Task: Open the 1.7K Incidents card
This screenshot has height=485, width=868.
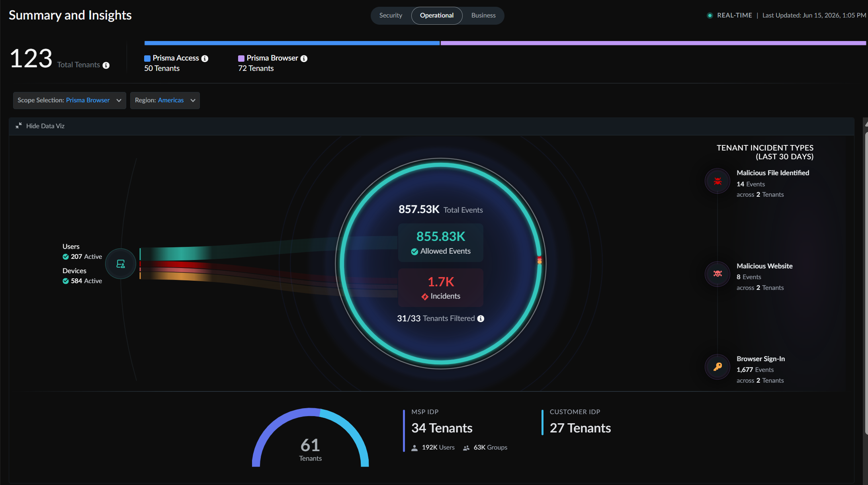Action: [x=441, y=287]
